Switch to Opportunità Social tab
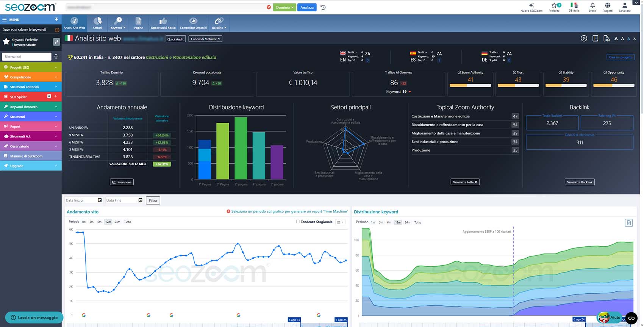This screenshot has width=644, height=327. tap(163, 23)
